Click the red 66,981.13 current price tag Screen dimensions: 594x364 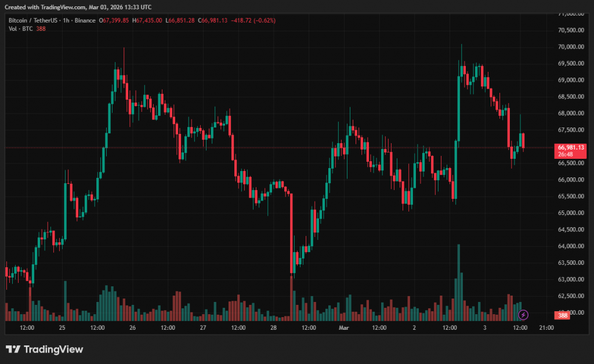click(x=571, y=148)
